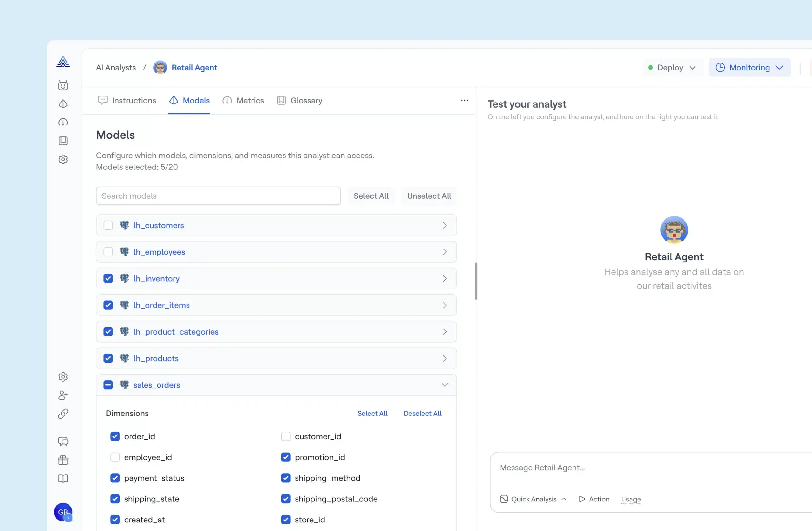Open the Deploy dropdown
The width and height of the screenshot is (812, 531).
[x=672, y=68]
